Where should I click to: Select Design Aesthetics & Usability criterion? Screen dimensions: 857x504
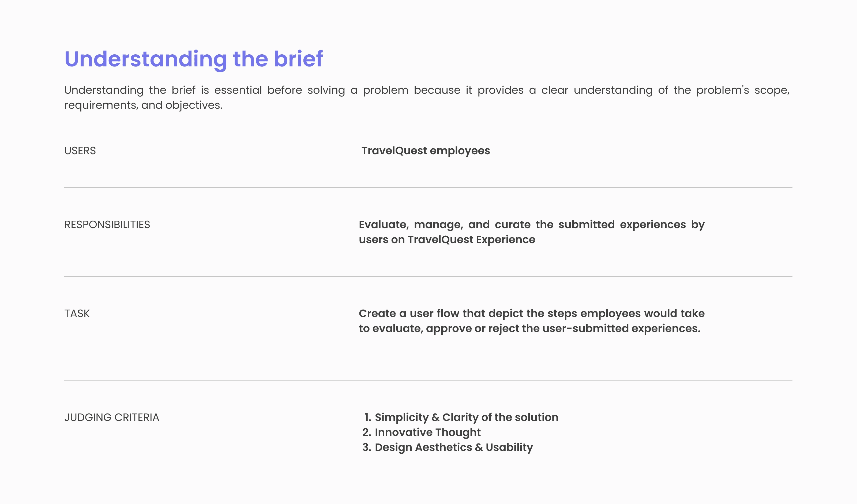pyautogui.click(x=454, y=447)
